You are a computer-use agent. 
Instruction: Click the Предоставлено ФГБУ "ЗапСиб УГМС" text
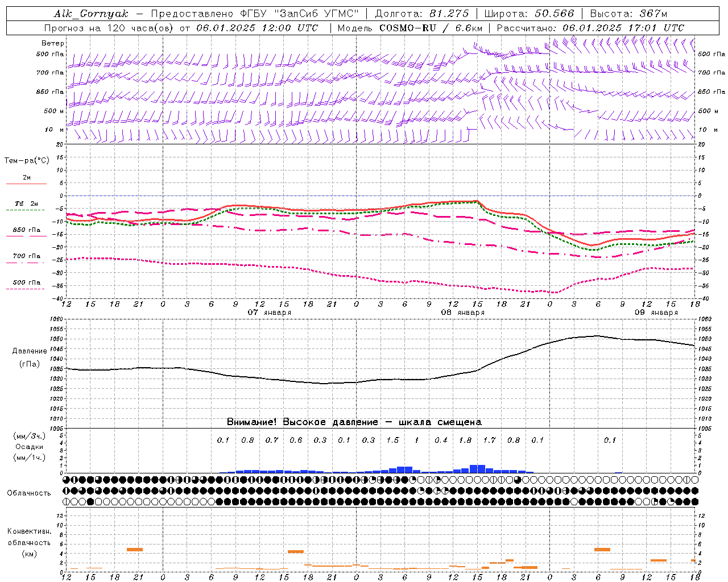tap(254, 14)
